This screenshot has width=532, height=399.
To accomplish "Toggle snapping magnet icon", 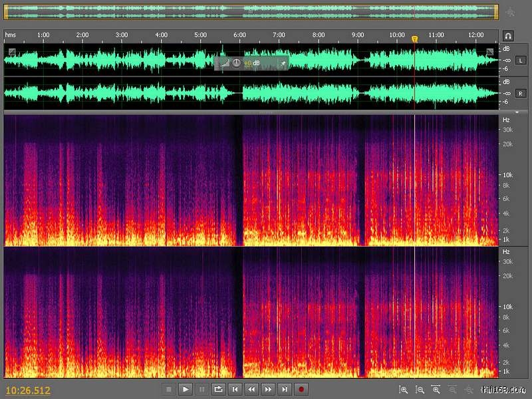I will 508,35.
